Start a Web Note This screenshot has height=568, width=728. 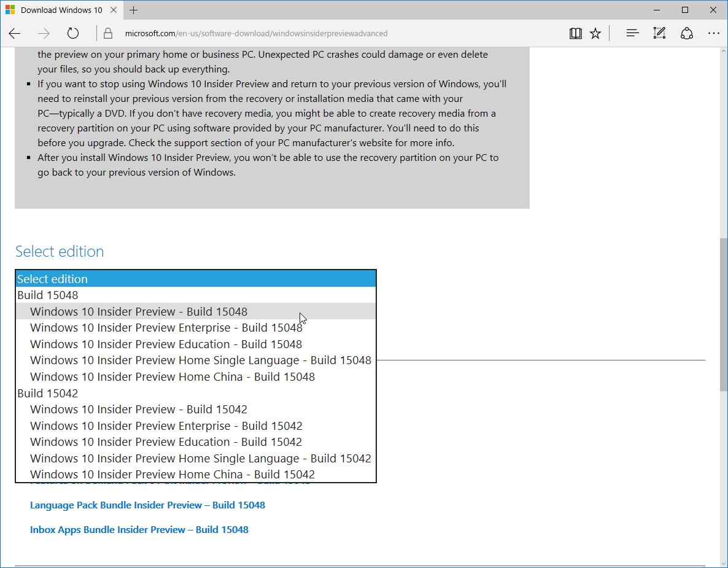[x=659, y=33]
